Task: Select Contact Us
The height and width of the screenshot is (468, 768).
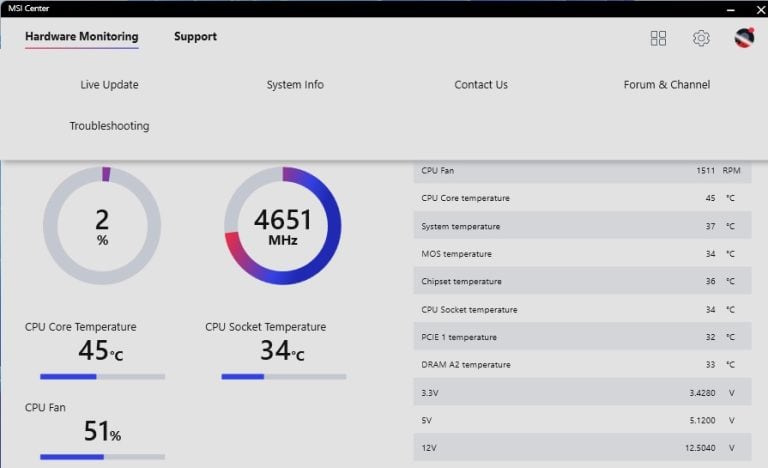Action: (x=481, y=85)
